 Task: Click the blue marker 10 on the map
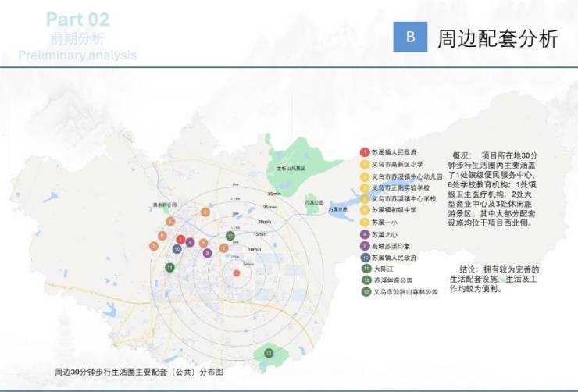coord(177,249)
